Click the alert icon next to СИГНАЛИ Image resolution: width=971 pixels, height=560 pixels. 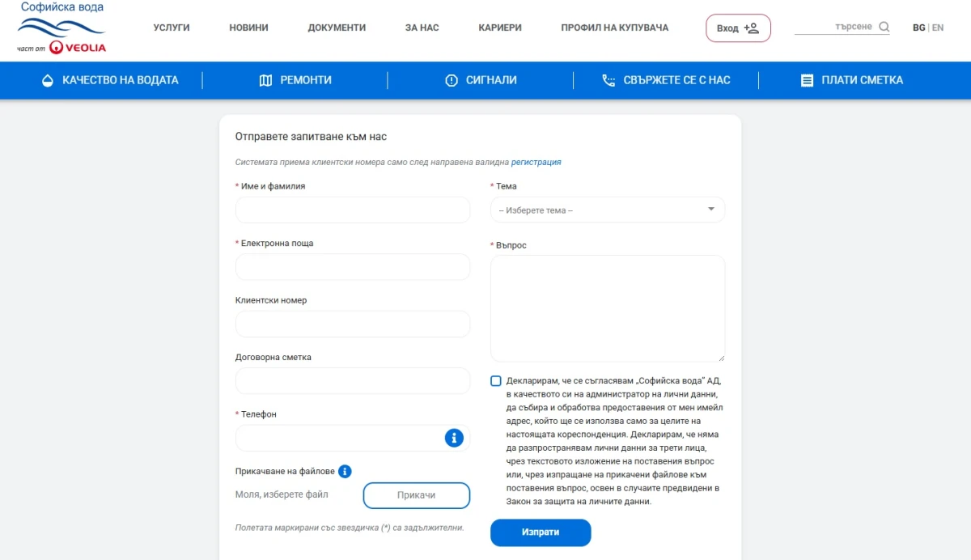tap(452, 80)
